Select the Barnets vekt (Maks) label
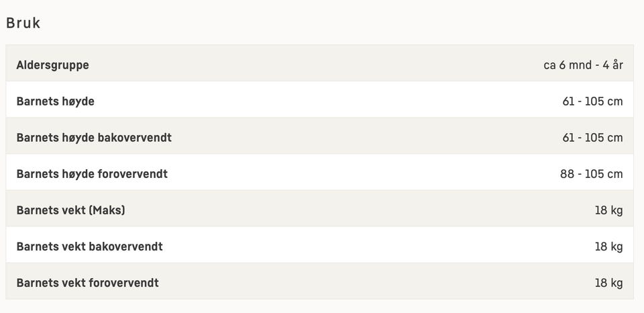This screenshot has height=313, width=644. pyautogui.click(x=70, y=210)
